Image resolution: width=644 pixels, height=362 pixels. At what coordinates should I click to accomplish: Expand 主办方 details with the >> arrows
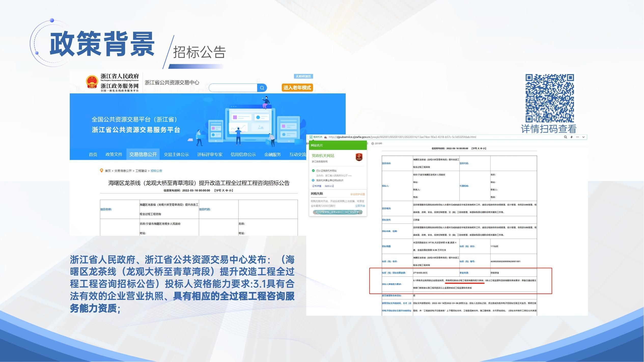pos(350,176)
